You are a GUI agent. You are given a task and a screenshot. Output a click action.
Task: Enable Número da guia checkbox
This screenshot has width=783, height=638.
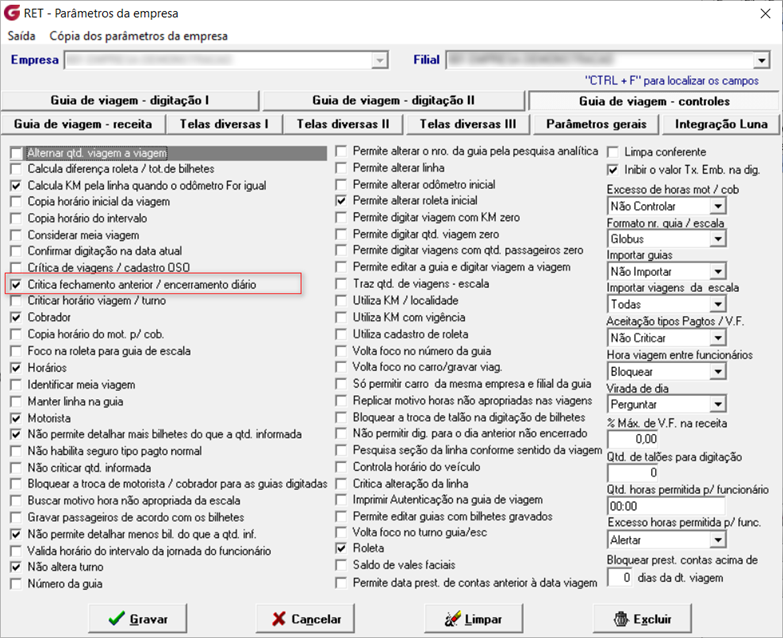(16, 584)
